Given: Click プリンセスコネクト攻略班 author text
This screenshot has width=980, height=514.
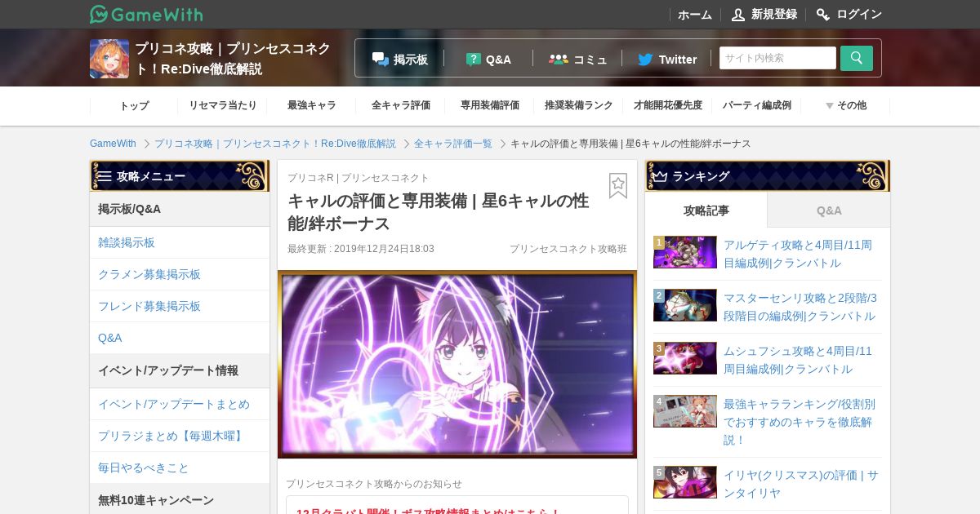Looking at the screenshot, I should click(x=568, y=249).
